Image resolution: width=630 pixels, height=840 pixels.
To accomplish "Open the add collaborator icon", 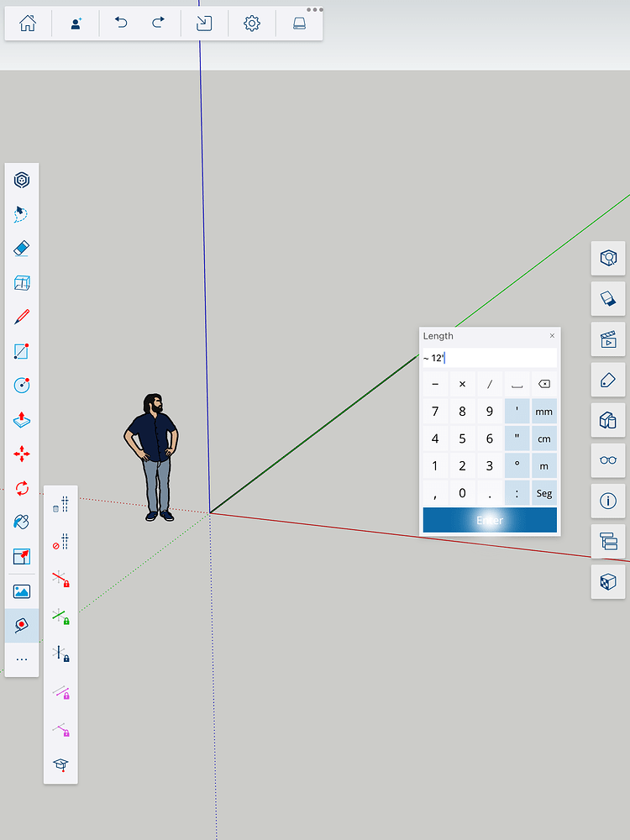I will [76, 23].
